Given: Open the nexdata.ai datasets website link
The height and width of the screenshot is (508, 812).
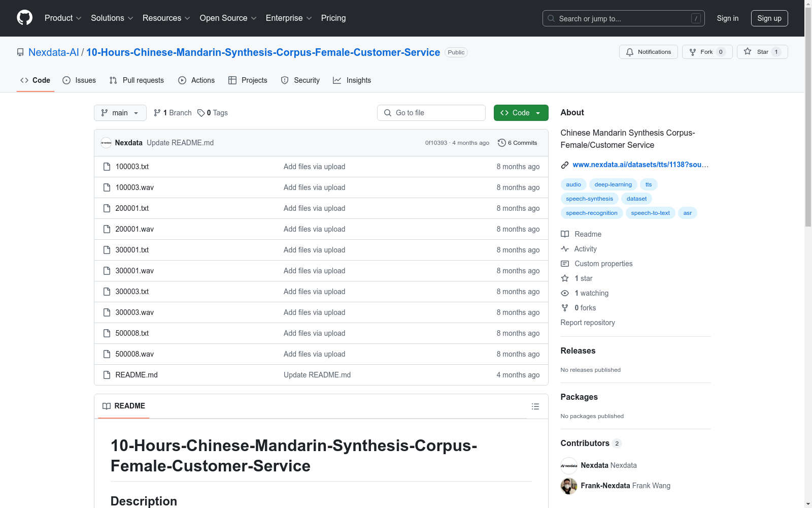Looking at the screenshot, I should click(x=640, y=165).
